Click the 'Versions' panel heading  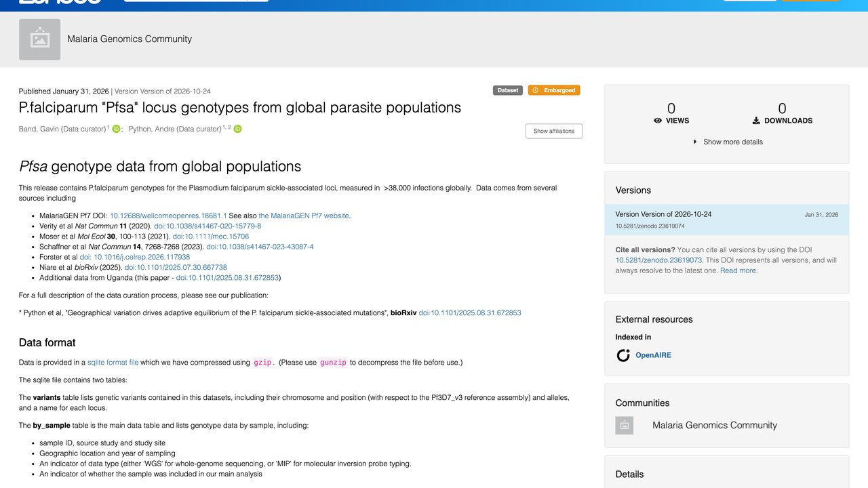(633, 190)
